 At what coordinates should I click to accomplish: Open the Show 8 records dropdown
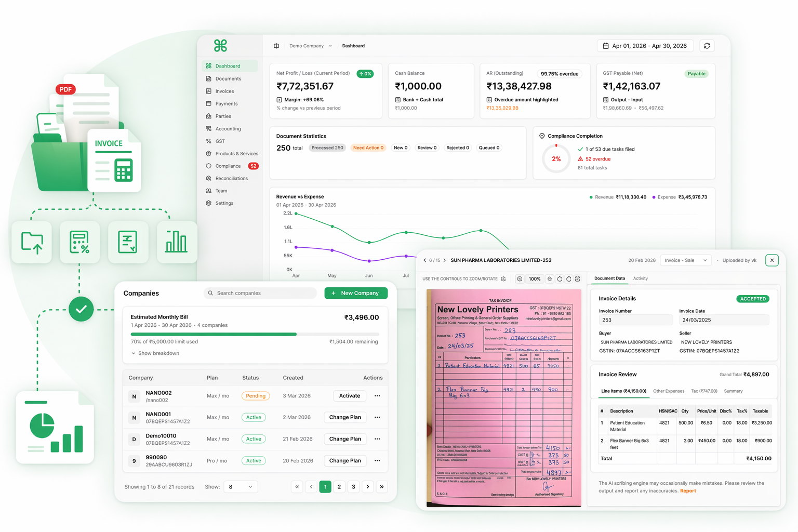(x=241, y=487)
